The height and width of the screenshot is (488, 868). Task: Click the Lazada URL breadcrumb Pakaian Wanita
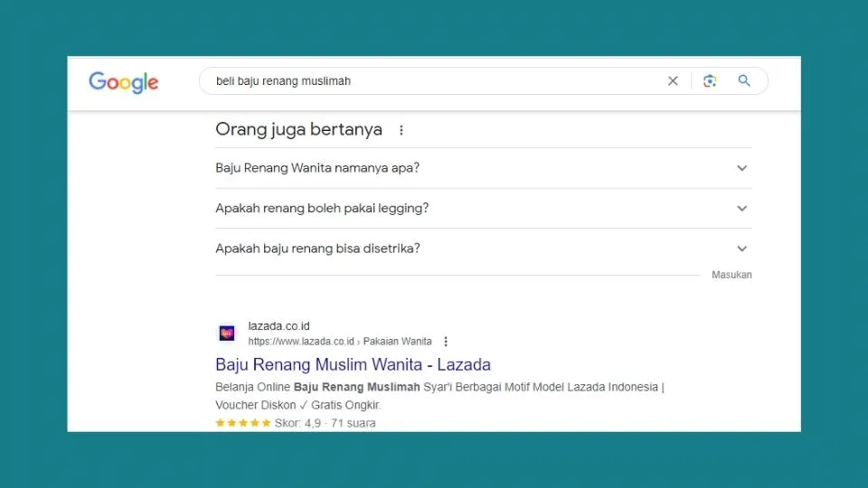(397, 342)
